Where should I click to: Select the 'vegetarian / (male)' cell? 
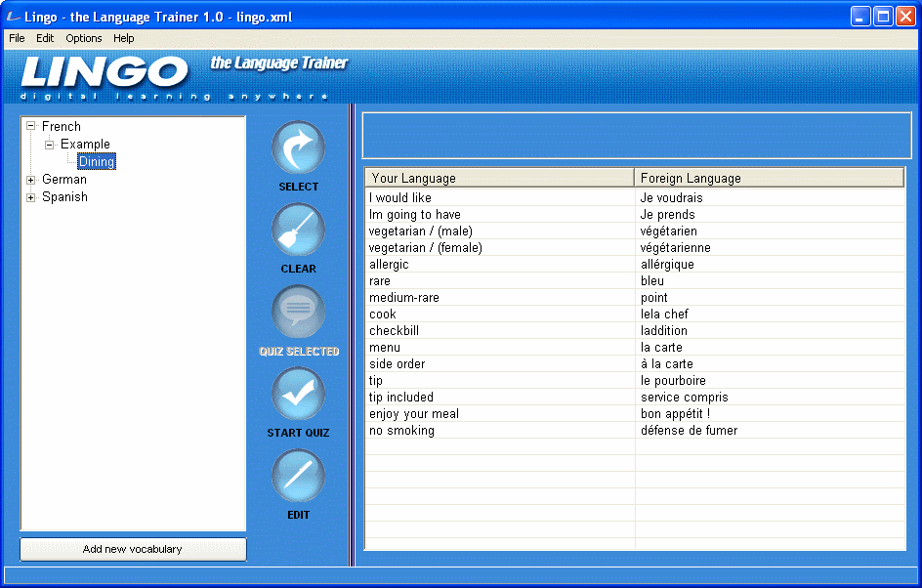500,231
